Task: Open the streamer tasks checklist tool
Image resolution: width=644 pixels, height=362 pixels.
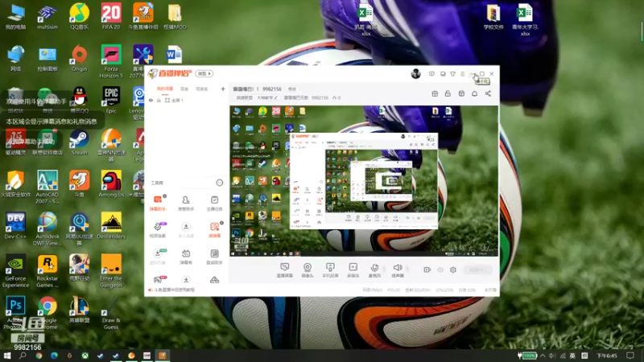Action: [x=214, y=204]
